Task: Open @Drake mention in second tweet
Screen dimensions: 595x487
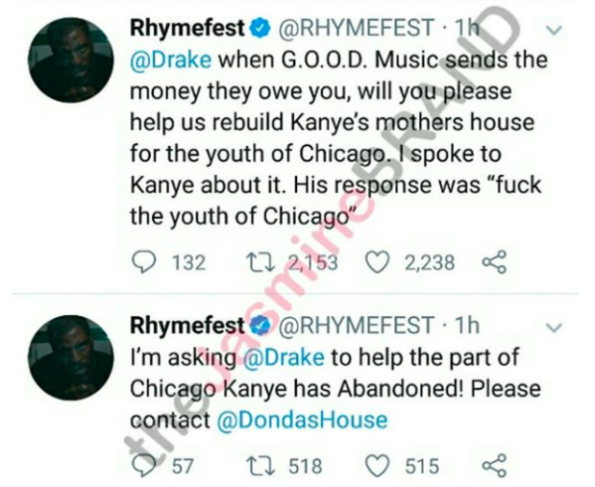Action: pyautogui.click(x=283, y=358)
